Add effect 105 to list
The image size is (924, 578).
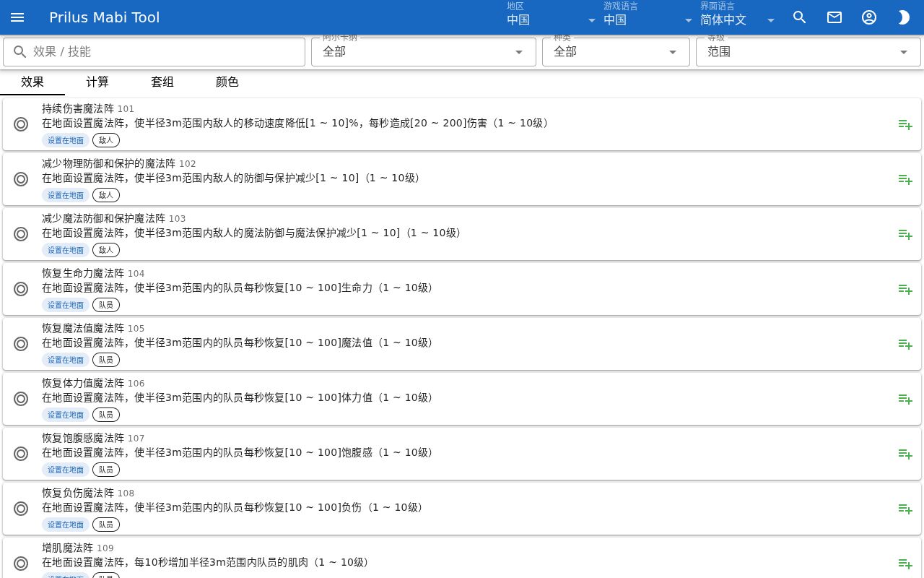(x=905, y=344)
